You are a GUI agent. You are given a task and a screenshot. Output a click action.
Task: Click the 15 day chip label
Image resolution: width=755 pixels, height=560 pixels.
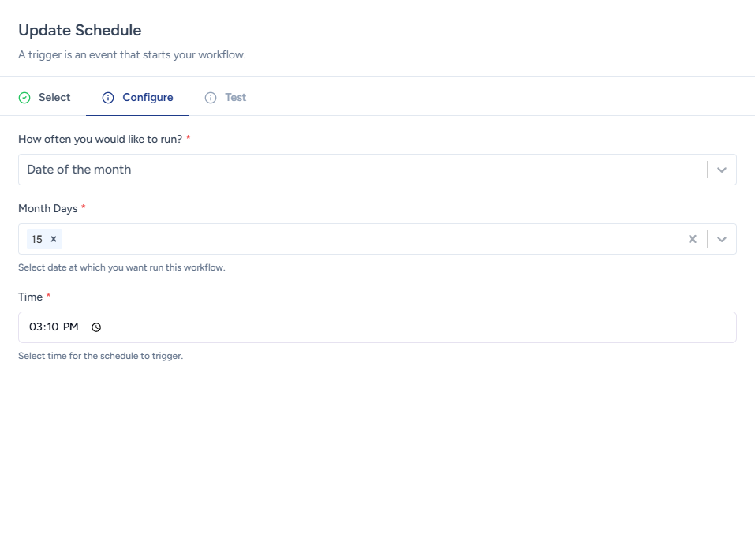pos(37,239)
